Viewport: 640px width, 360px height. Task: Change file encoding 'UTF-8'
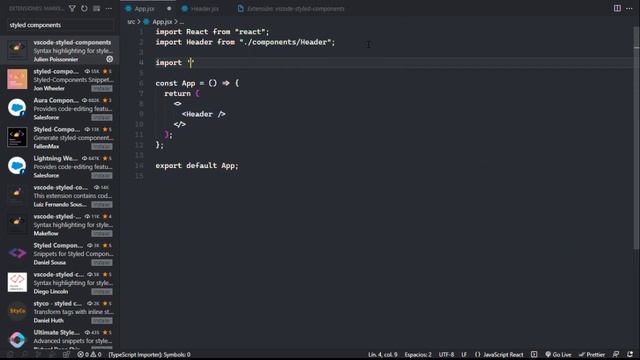(x=446, y=354)
